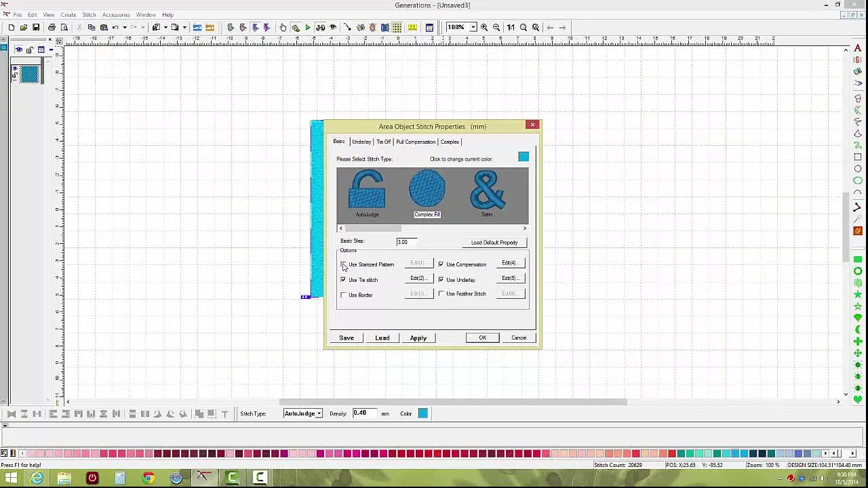This screenshot has width=868, height=488.
Task: Uncheck the Use Underlay checkbox
Action: tap(441, 279)
